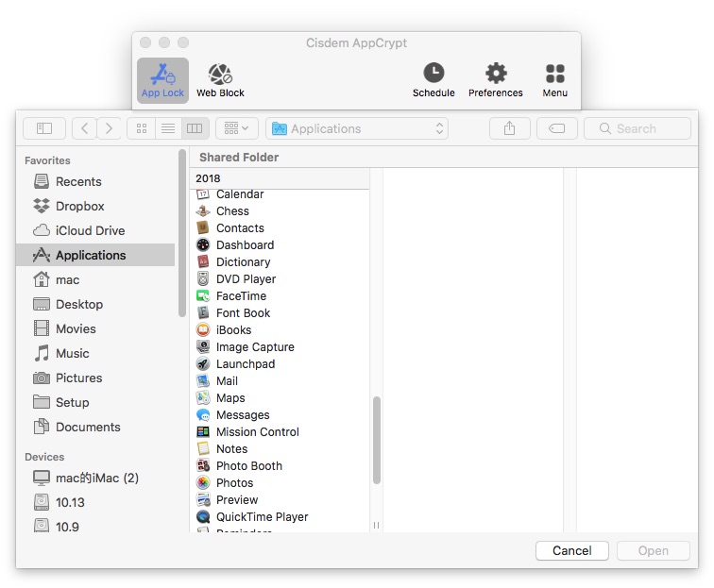Click the file list scrollbar thumb
The width and height of the screenshot is (714, 588).
[377, 440]
